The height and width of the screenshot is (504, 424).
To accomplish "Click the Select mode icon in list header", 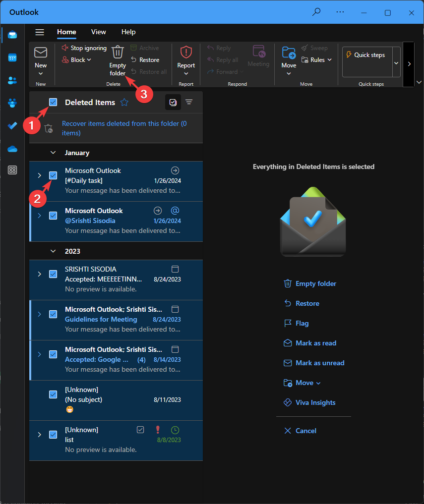I will [x=173, y=102].
